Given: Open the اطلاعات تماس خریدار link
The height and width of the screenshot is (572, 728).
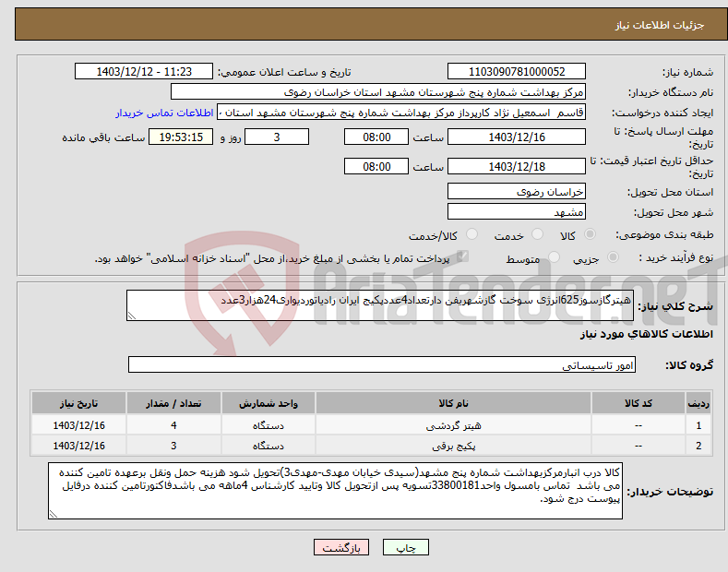Looking at the screenshot, I should point(164,113).
